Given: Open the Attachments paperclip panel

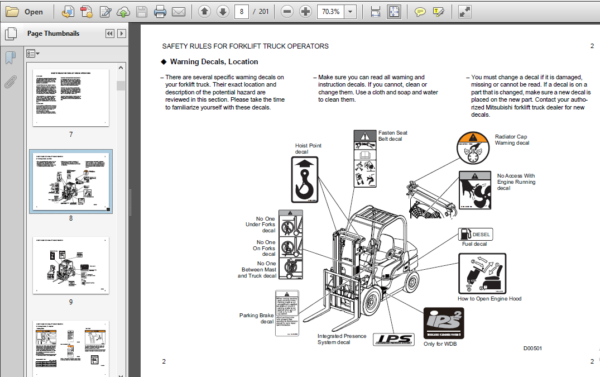Looking at the screenshot, I should pos(11,82).
